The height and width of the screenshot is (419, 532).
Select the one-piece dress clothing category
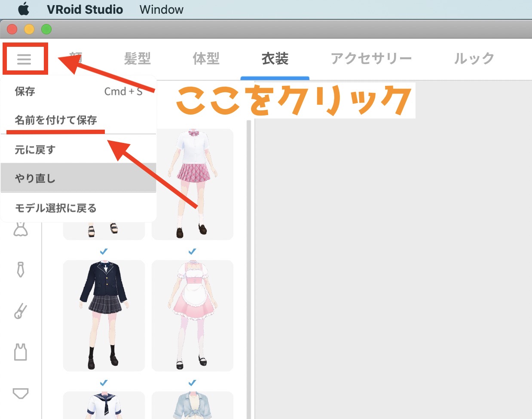click(x=21, y=229)
